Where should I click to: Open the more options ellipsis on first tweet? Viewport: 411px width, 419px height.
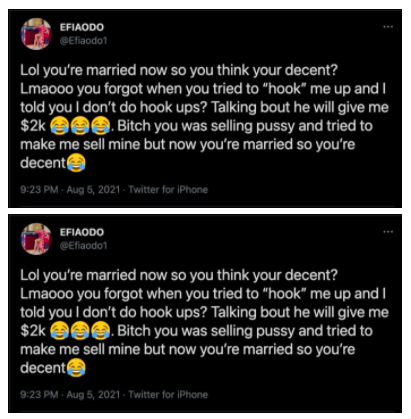click(x=388, y=27)
